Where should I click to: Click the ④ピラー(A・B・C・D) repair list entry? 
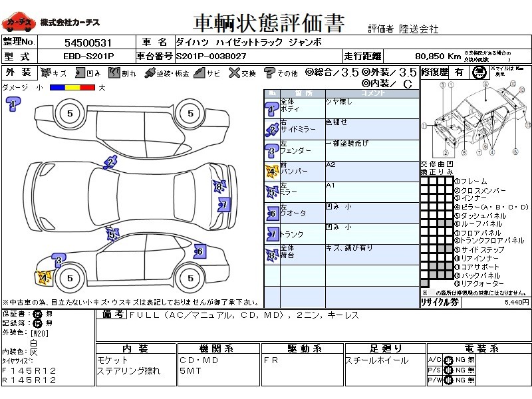tap(491, 207)
